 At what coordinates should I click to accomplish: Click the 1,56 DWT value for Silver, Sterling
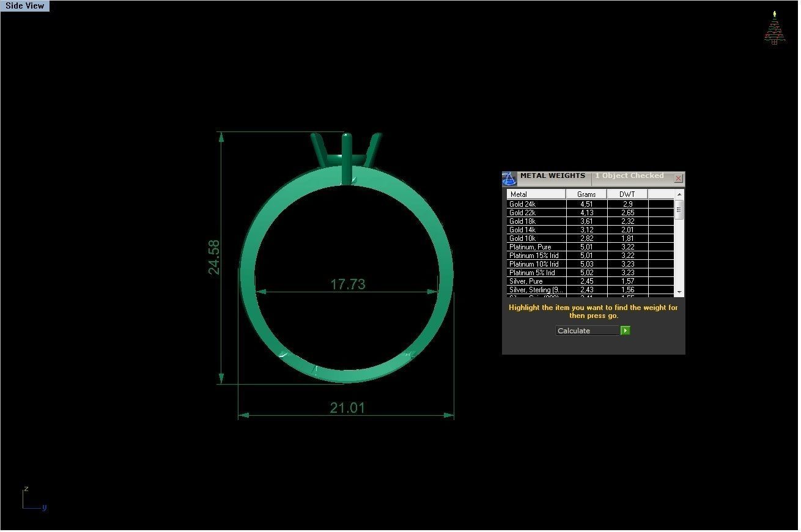click(x=627, y=290)
